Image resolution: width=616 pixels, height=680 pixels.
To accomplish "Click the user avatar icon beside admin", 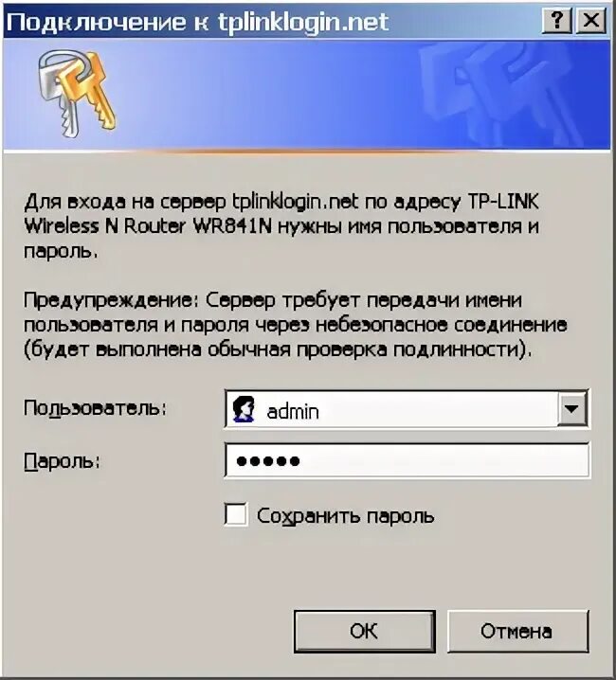I will tap(244, 409).
